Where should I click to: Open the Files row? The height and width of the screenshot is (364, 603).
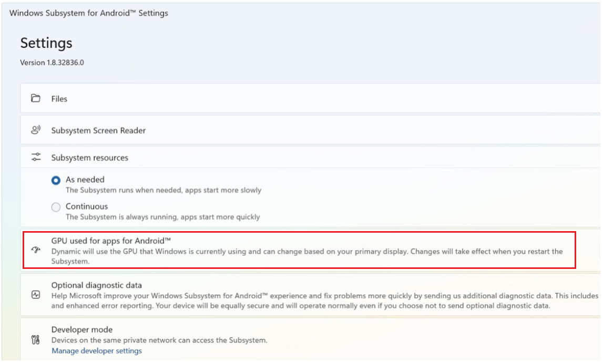coord(59,99)
